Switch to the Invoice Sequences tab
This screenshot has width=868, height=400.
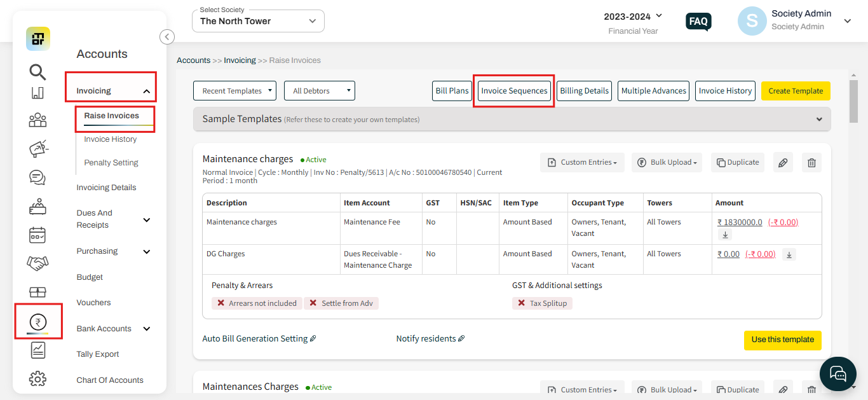pyautogui.click(x=513, y=90)
